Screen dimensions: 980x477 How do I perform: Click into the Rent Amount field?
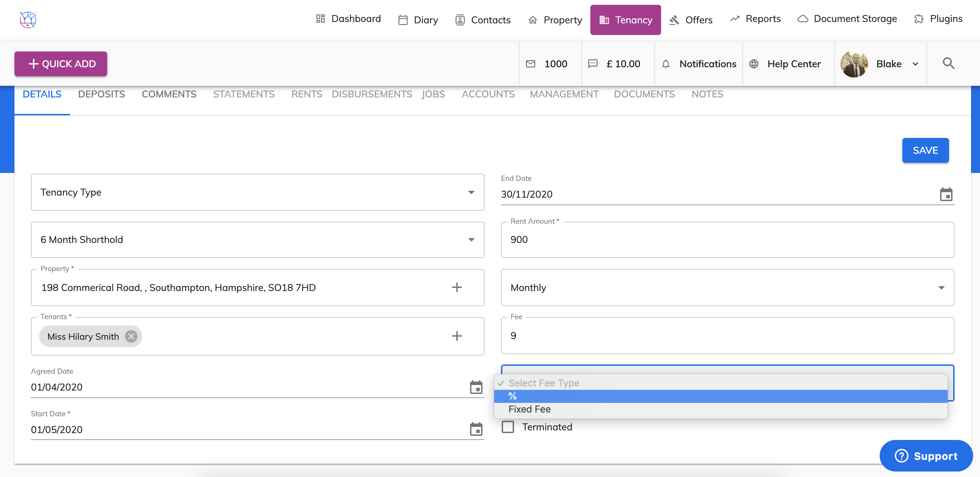point(727,240)
